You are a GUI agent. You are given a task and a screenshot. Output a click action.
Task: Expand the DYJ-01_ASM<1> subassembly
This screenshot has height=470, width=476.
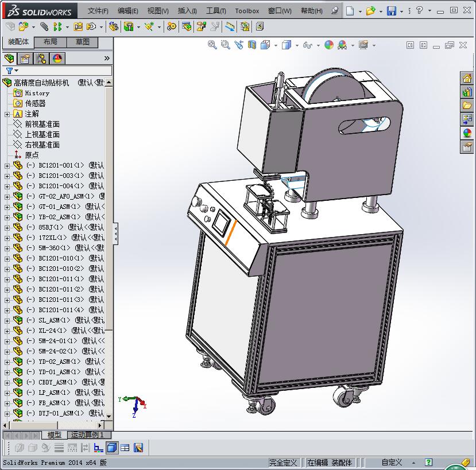coord(7,414)
